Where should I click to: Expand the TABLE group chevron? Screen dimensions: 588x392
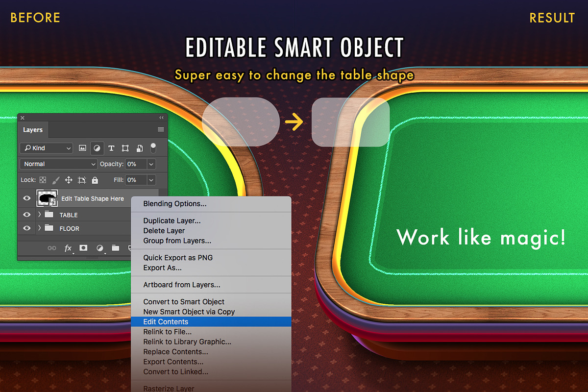(39, 215)
